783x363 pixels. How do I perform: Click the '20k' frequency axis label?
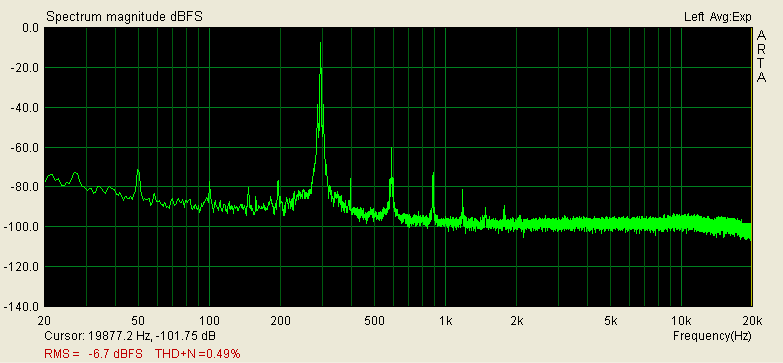[751, 321]
